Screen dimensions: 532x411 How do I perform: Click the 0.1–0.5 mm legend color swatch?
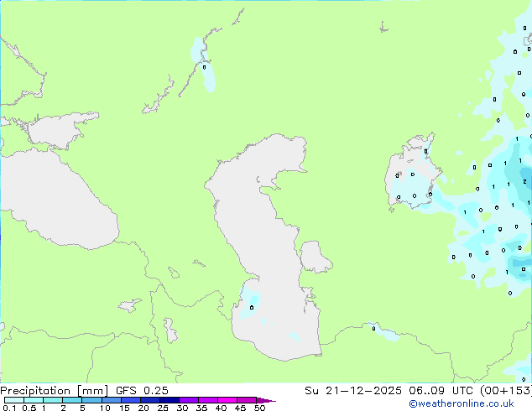coord(14,400)
